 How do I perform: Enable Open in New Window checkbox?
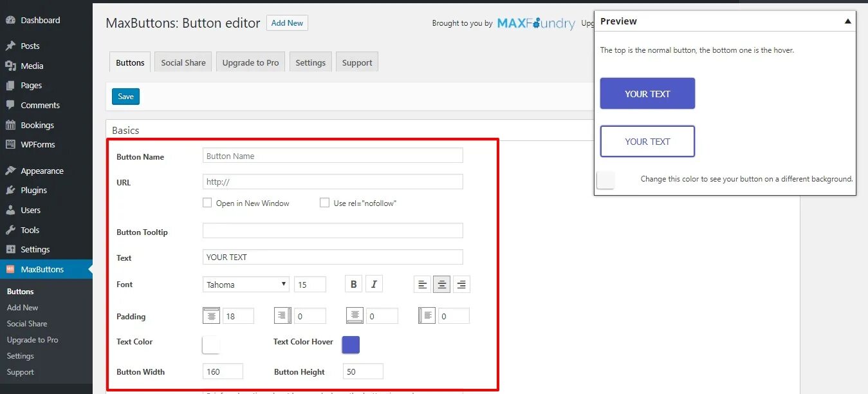point(207,203)
